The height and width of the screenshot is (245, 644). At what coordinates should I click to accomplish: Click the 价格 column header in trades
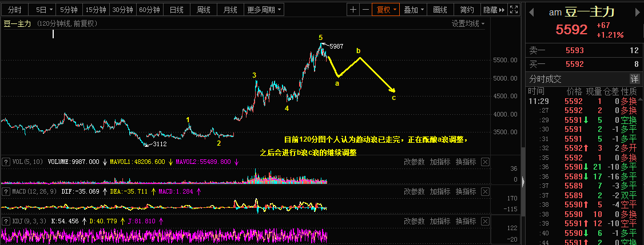coord(574,91)
